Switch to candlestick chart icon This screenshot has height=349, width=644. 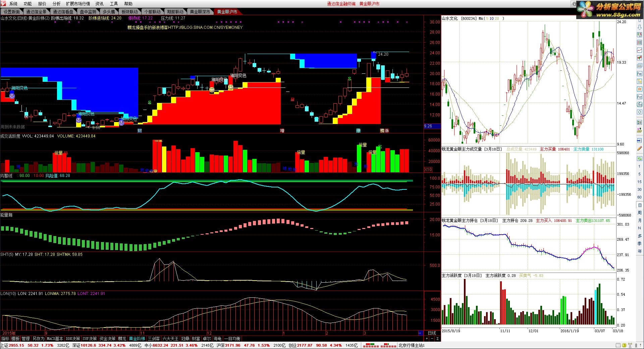click(x=639, y=58)
